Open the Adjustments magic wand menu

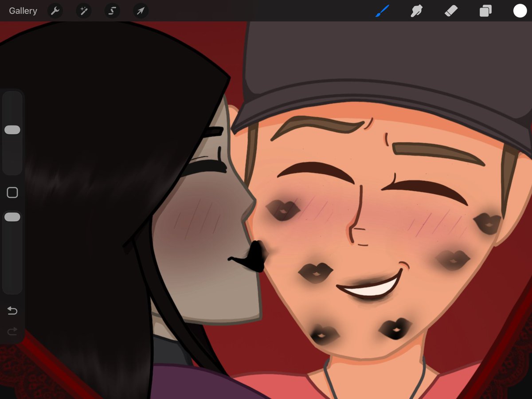(83, 11)
